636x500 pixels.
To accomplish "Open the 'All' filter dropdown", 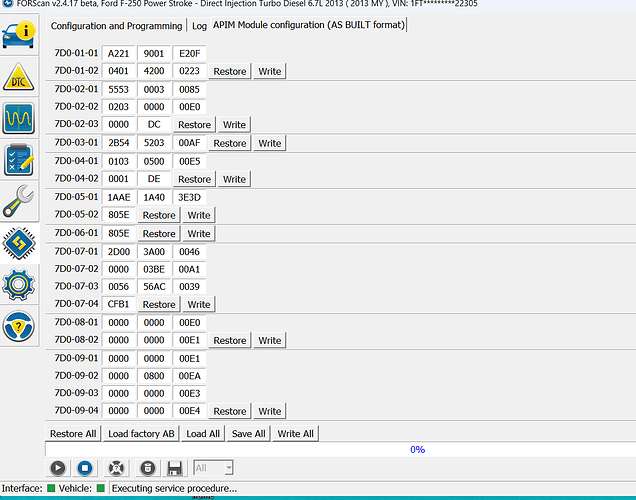I will (213, 468).
